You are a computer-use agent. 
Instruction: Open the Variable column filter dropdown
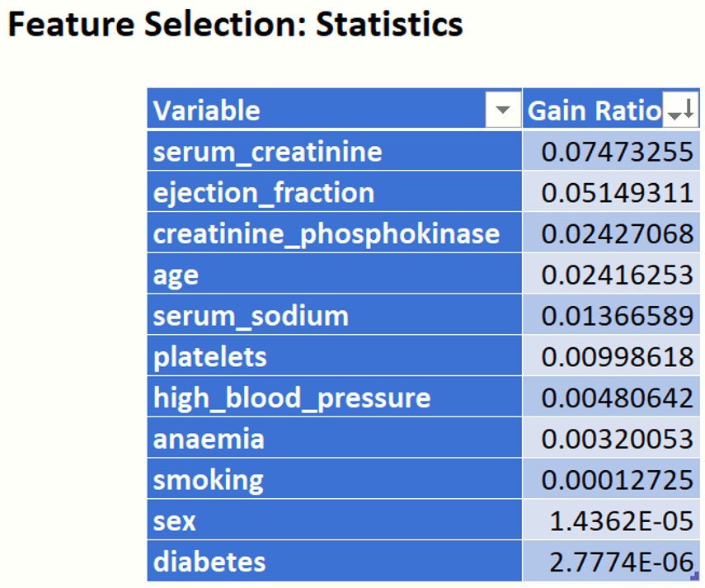(502, 111)
